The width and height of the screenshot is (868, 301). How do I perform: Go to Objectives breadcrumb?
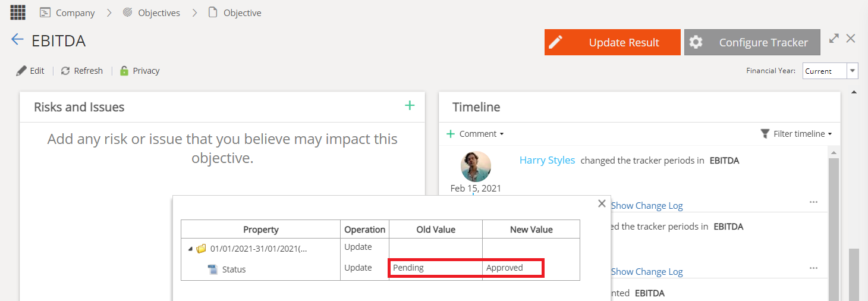tap(159, 12)
